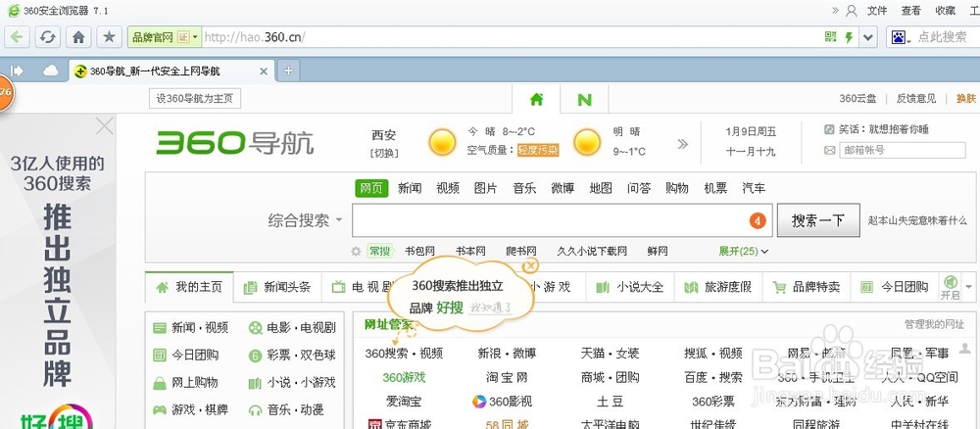This screenshot has width=980, height=429.
Task: Click 设360导航为主页 button
Action: click(195, 99)
